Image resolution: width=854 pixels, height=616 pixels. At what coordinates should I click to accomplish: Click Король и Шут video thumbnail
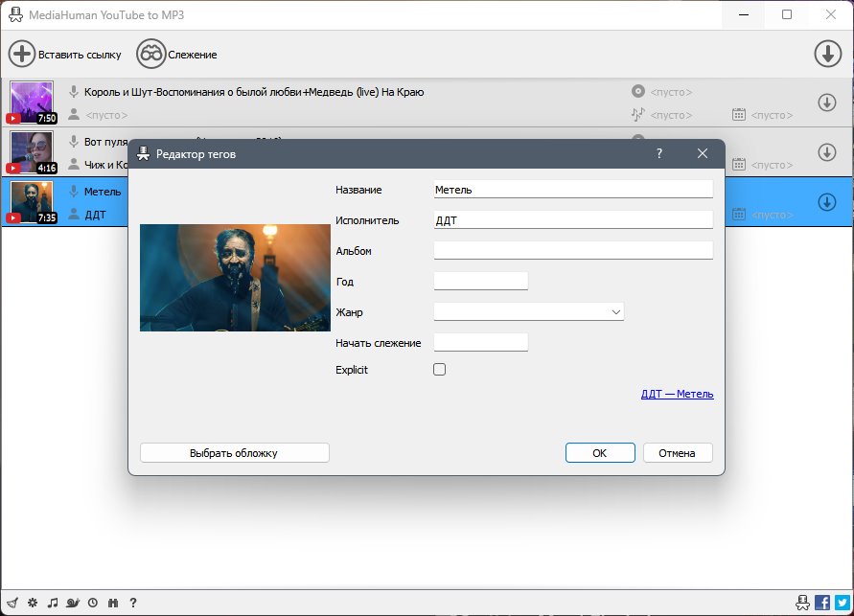32,103
